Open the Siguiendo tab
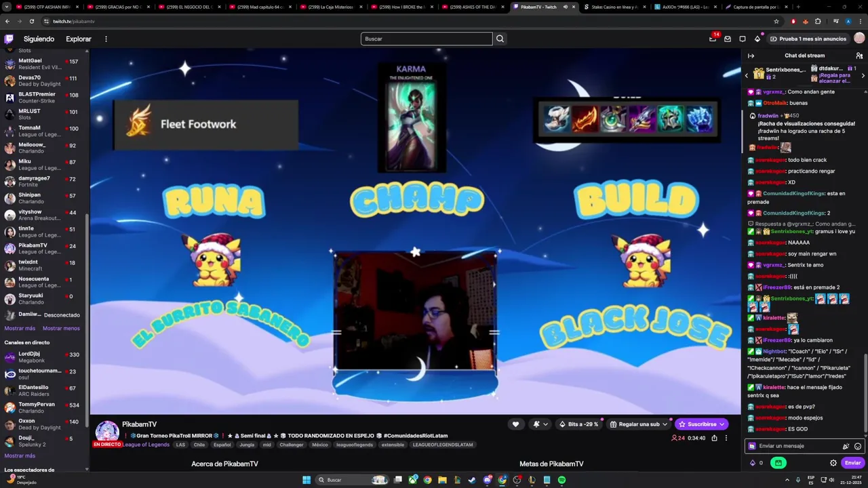The height and width of the screenshot is (488, 868). (39, 39)
